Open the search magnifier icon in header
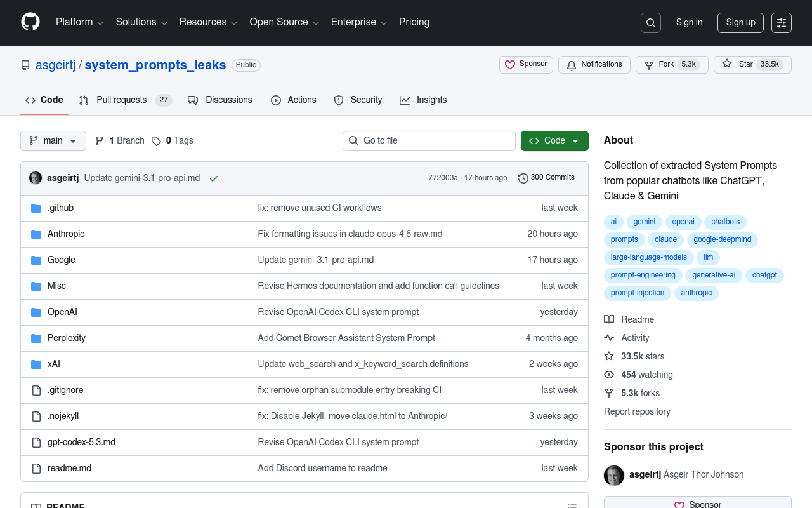The height and width of the screenshot is (508, 812). pyautogui.click(x=651, y=23)
